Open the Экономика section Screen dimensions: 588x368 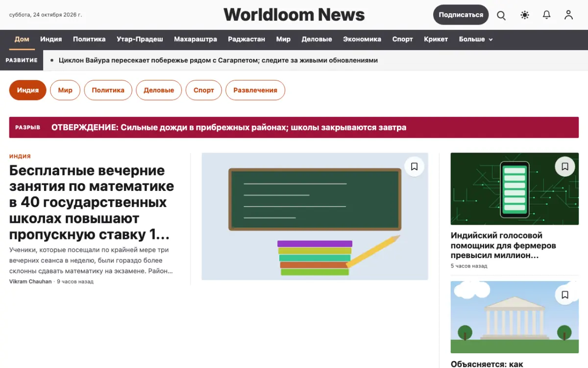(x=362, y=39)
